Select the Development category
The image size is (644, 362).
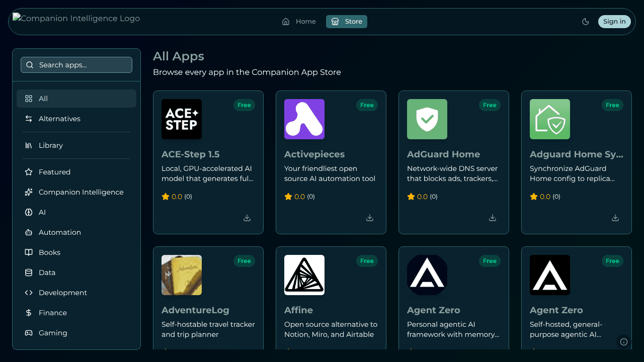[76, 293]
